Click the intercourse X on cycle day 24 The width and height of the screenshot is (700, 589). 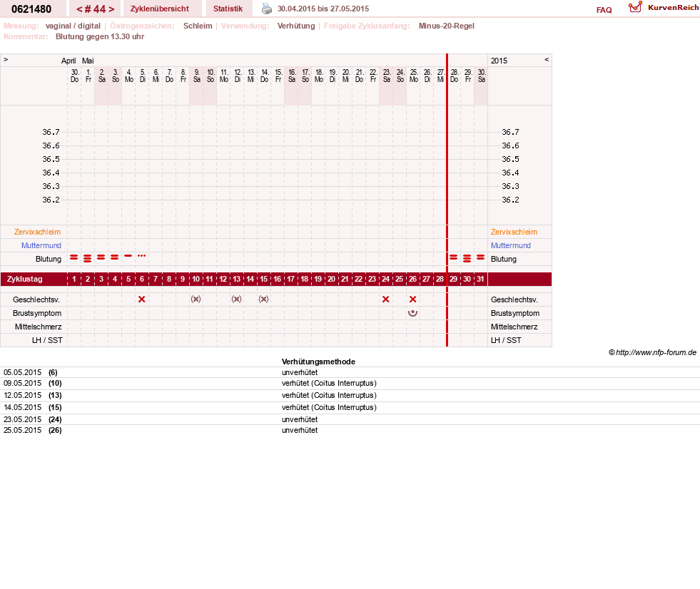[x=386, y=299]
